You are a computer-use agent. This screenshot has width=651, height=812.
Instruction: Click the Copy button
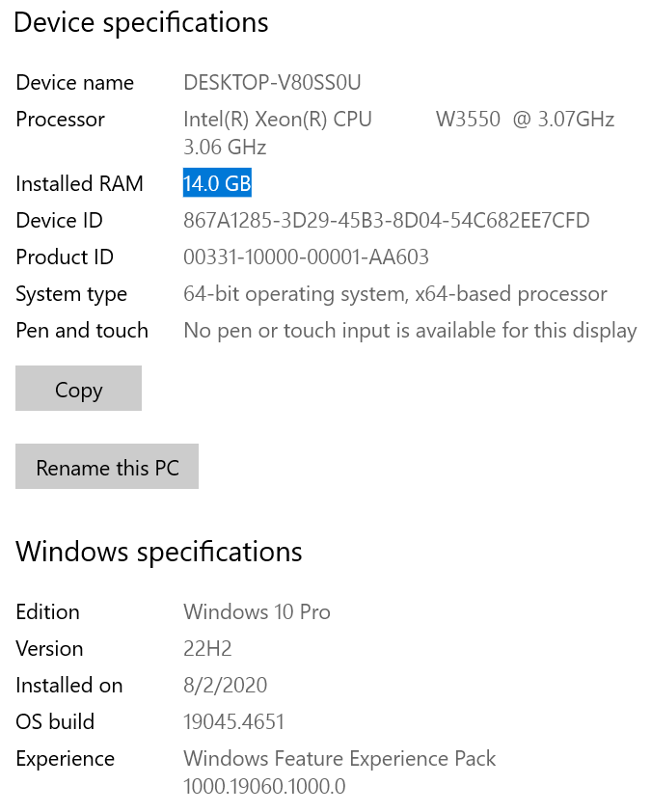point(78,389)
